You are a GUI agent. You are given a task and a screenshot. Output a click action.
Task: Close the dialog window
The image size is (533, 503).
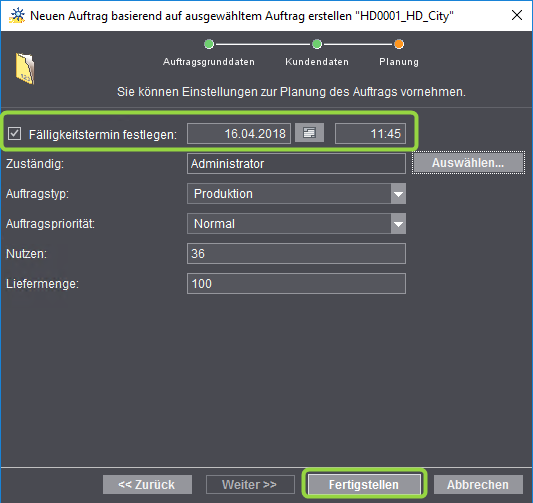(x=517, y=15)
